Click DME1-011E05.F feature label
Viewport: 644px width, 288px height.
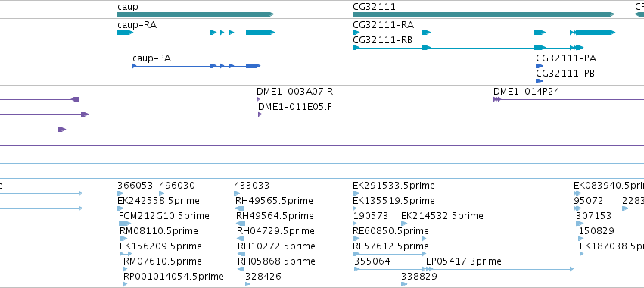[295, 107]
